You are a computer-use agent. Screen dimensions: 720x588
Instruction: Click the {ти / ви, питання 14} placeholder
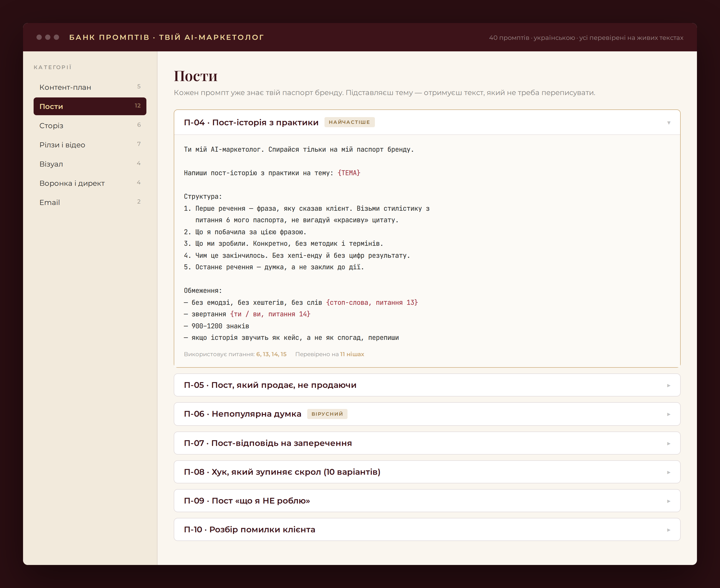tap(270, 314)
